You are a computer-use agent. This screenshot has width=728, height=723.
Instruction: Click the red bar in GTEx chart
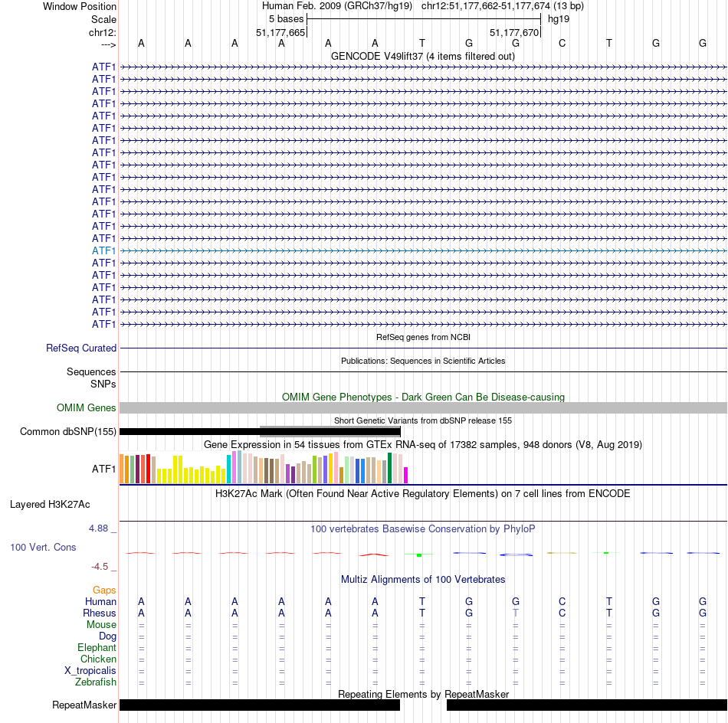(x=148, y=469)
